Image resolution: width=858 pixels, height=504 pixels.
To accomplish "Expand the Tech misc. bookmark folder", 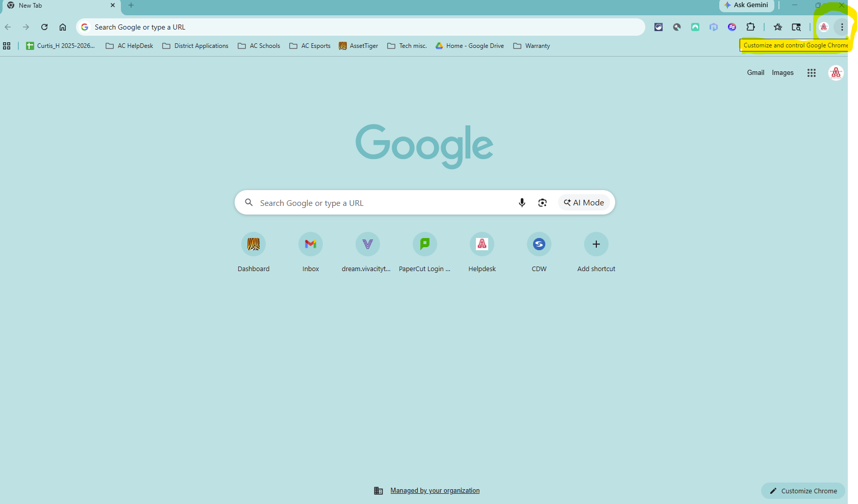I will pyautogui.click(x=407, y=46).
